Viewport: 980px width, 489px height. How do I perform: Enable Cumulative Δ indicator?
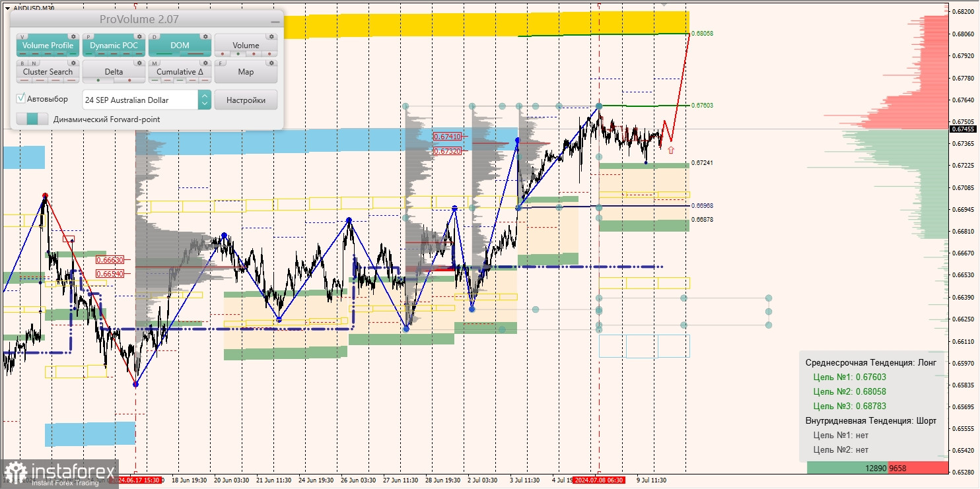[180, 72]
